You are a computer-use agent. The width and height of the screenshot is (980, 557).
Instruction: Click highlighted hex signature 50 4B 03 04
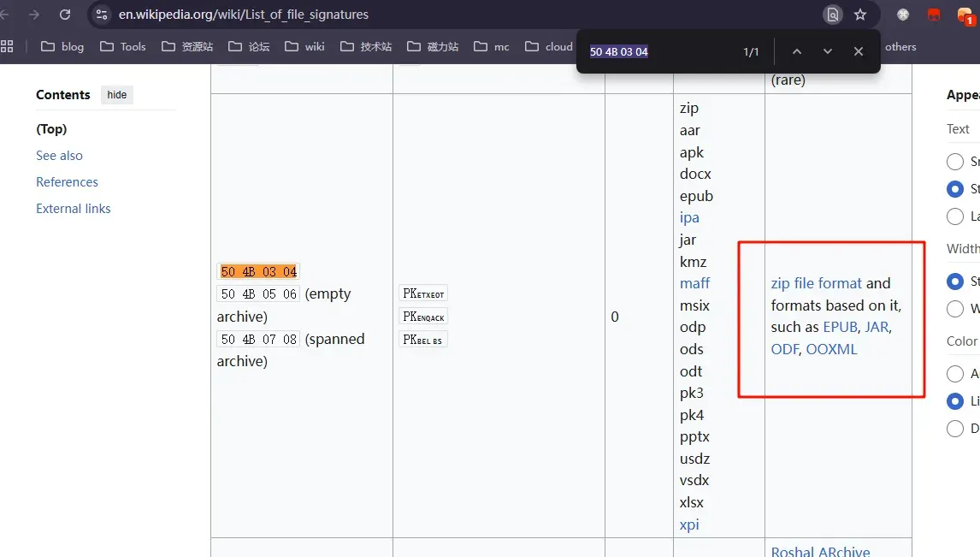[259, 272]
